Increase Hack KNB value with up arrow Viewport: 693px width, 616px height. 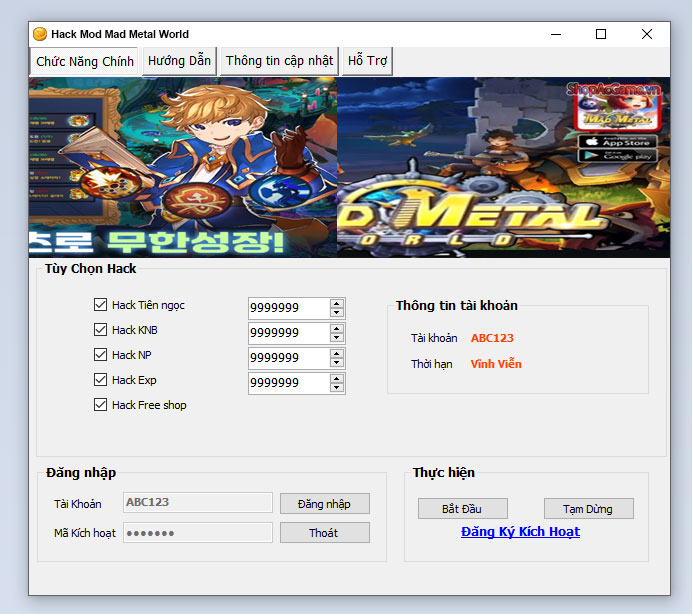click(x=337, y=329)
